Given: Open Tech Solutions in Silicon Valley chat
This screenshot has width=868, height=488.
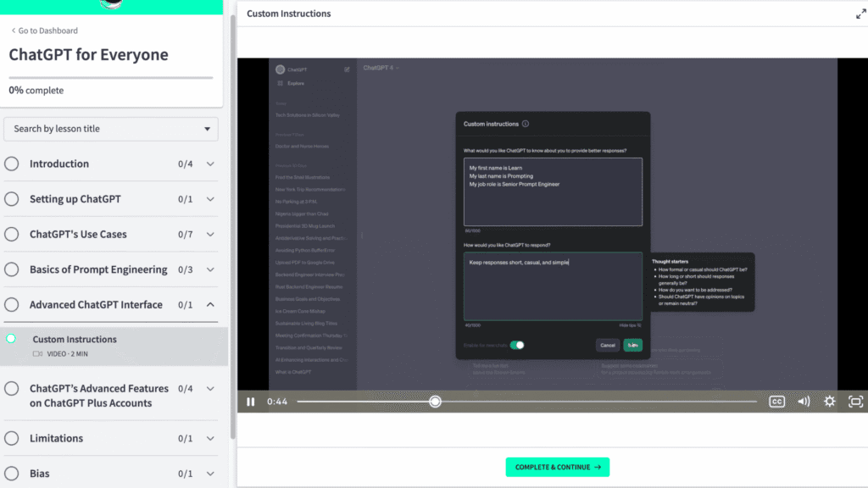Looking at the screenshot, I should coord(308,115).
